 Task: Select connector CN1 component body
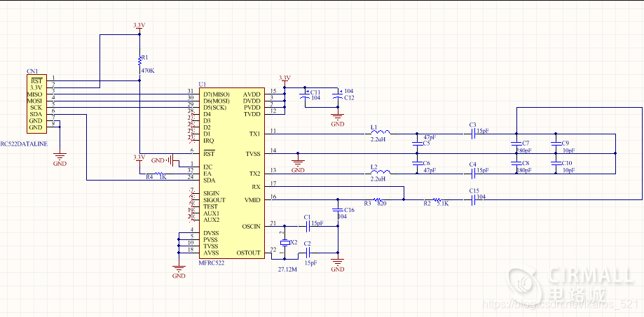[37, 104]
